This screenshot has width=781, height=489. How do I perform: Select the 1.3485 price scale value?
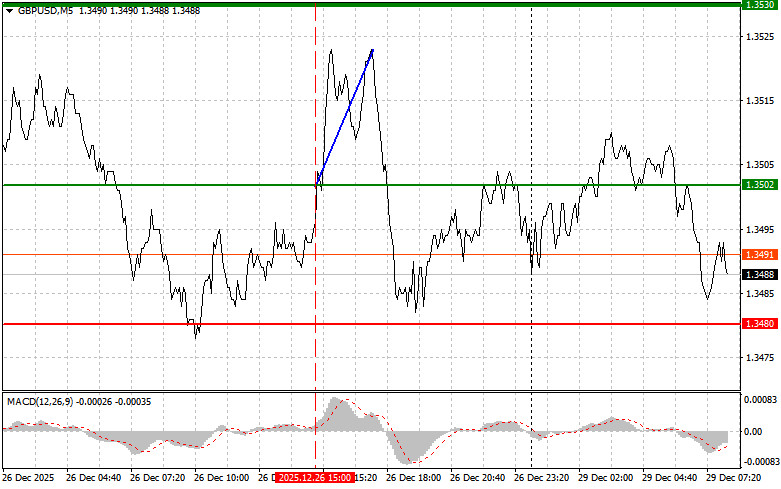point(760,294)
